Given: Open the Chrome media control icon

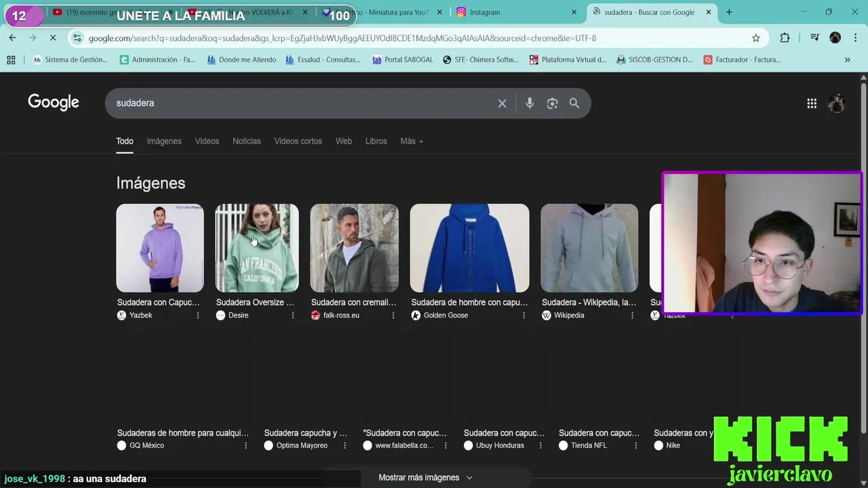Looking at the screenshot, I should pos(814,38).
